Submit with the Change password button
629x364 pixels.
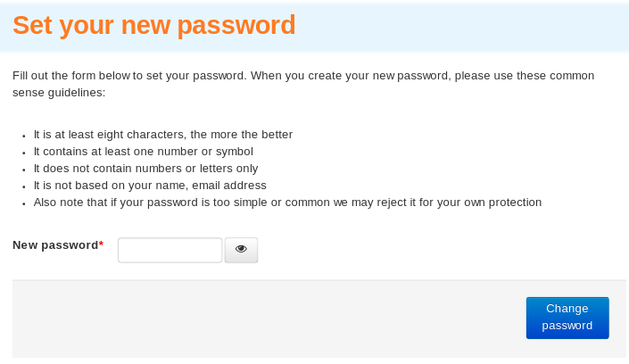click(567, 318)
